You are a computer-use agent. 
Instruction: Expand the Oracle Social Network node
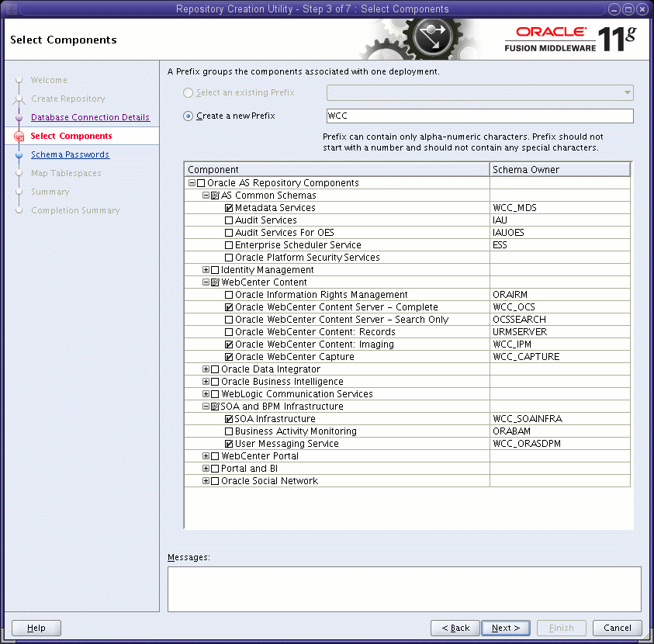tap(206, 481)
